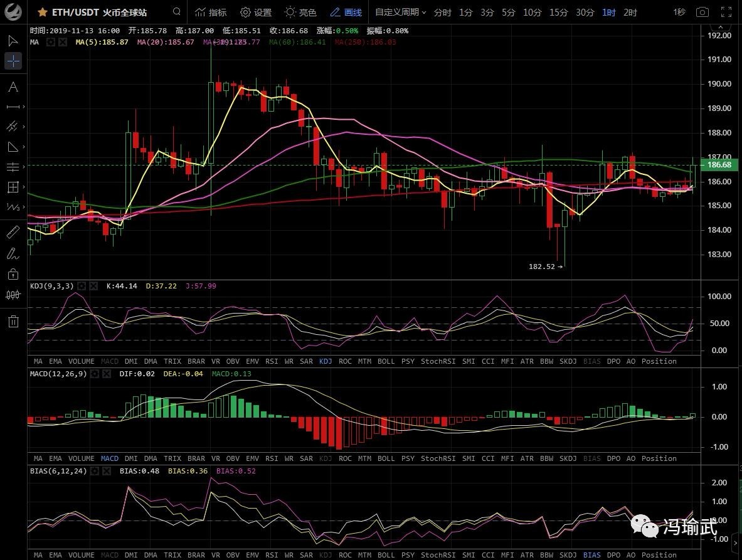This screenshot has width=742, height=560.
Task: Expand the horizontal line tool submenu arrow
Action: coord(24,107)
